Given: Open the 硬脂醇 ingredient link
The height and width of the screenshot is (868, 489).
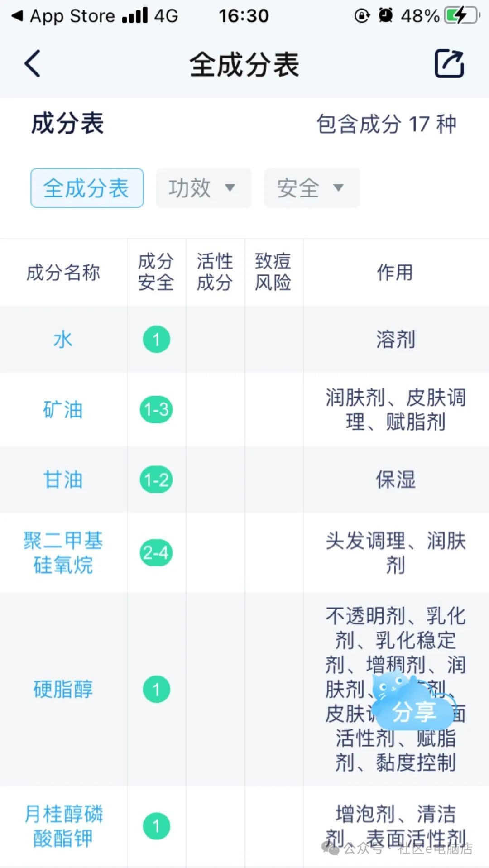Looking at the screenshot, I should [63, 690].
